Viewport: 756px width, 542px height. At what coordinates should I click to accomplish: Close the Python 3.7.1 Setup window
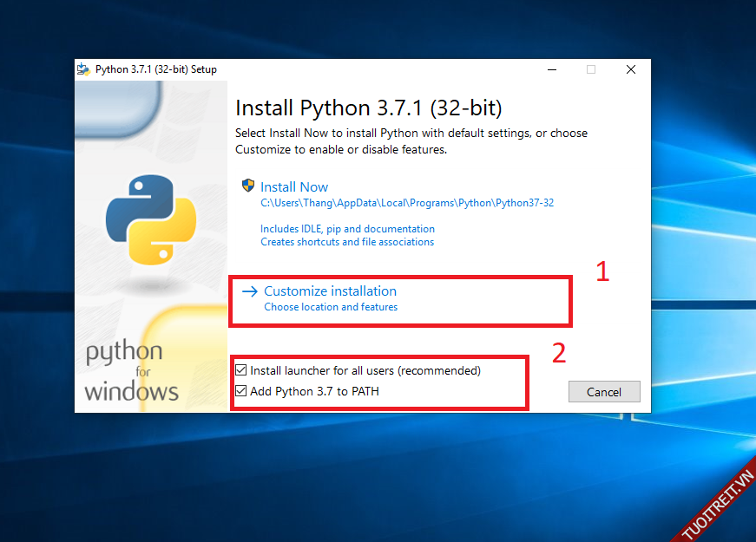(x=631, y=69)
